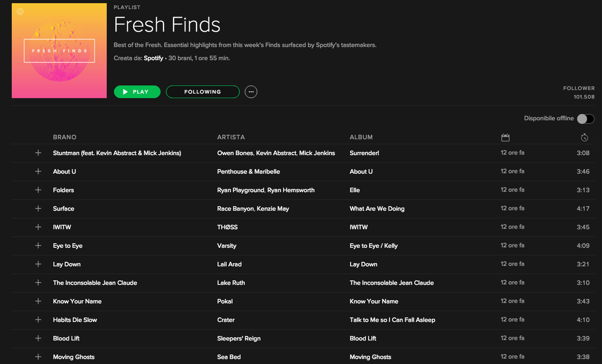
Task: Save Folders track using plus icon
Action: tap(38, 190)
